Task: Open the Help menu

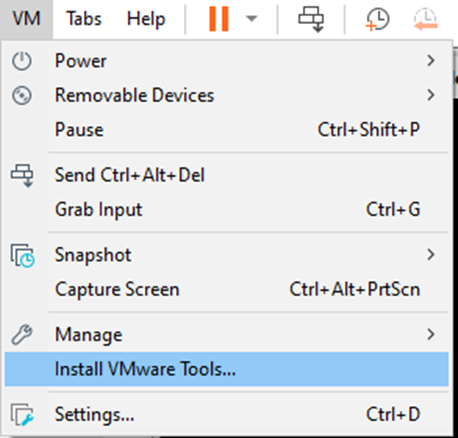Action: click(146, 18)
